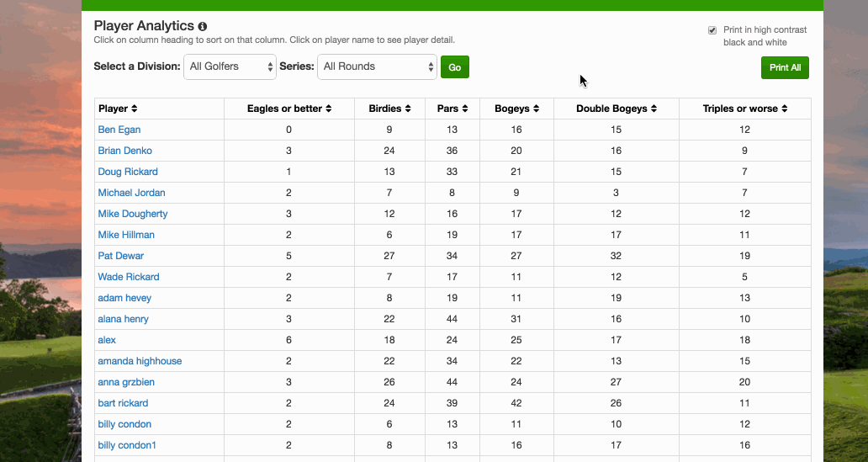Sort Triples or worse column arrows
This screenshot has width=868, height=462.
click(785, 109)
